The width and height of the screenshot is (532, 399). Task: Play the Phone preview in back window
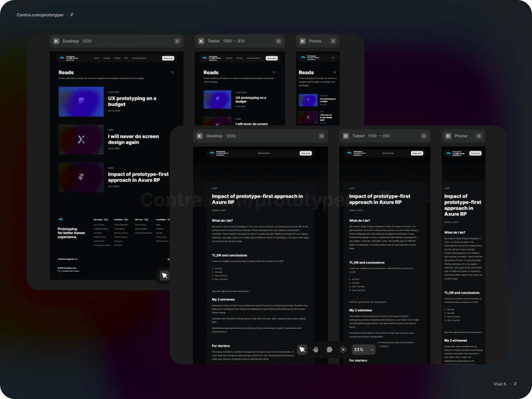[303, 41]
